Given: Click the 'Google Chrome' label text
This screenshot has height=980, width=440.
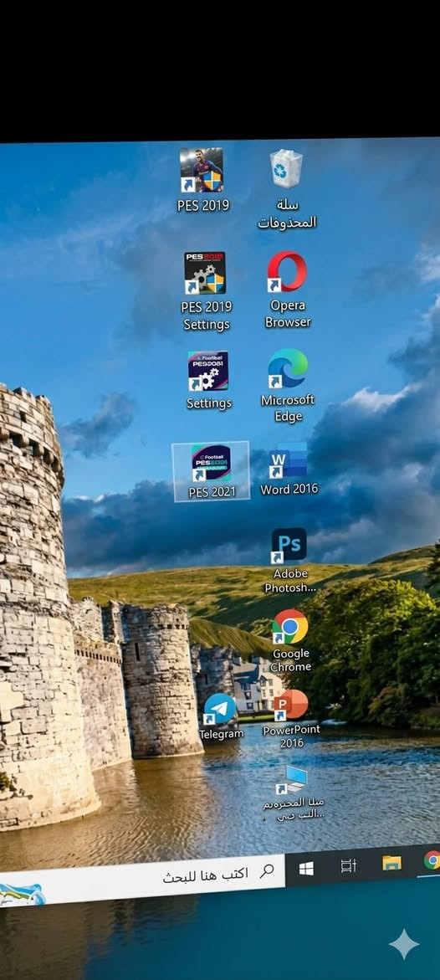Looking at the screenshot, I should click(x=290, y=660).
